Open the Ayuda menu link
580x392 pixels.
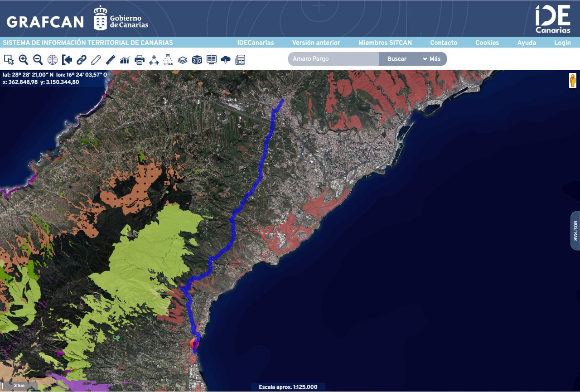pyautogui.click(x=527, y=43)
